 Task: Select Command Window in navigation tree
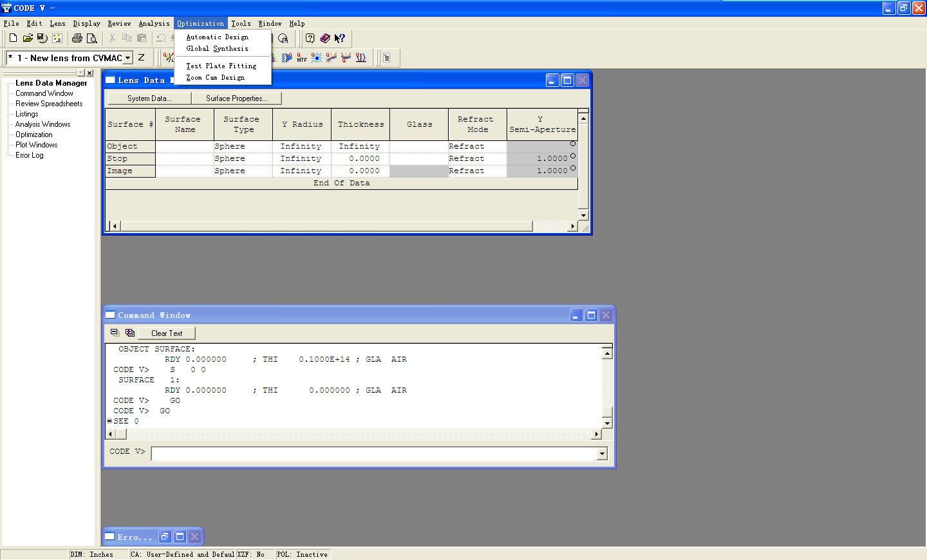44,93
